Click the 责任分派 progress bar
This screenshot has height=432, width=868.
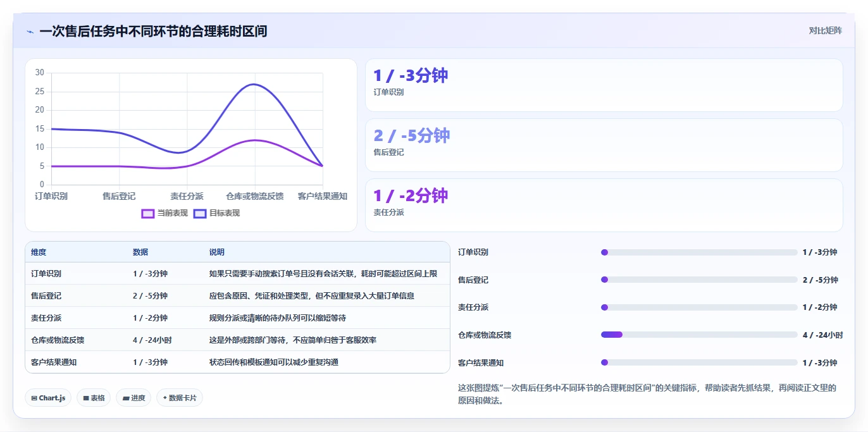(x=699, y=307)
